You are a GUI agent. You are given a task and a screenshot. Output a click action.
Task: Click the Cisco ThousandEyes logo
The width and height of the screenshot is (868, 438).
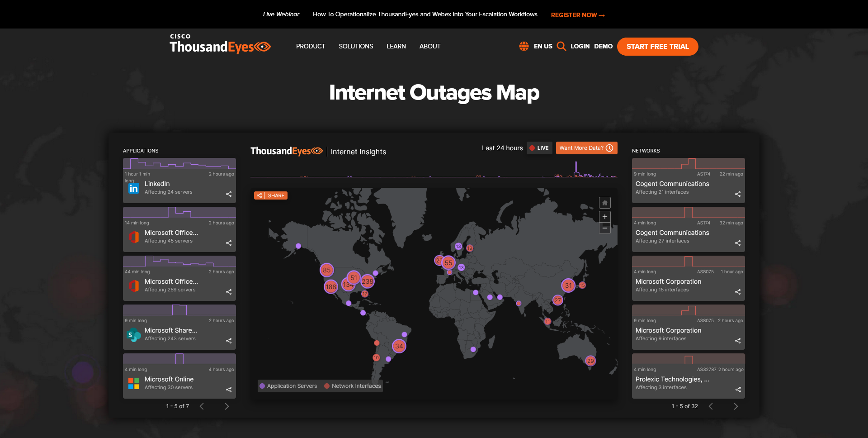tap(220, 43)
